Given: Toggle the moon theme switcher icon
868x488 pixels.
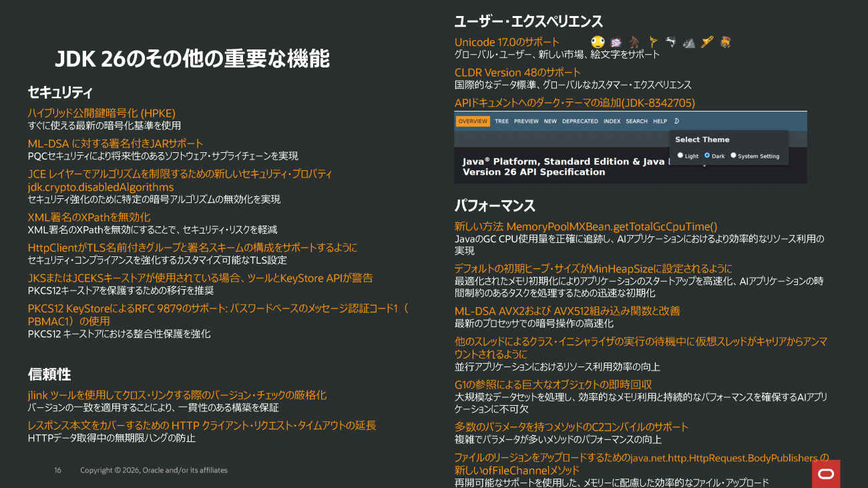Looking at the screenshot, I should (x=676, y=121).
